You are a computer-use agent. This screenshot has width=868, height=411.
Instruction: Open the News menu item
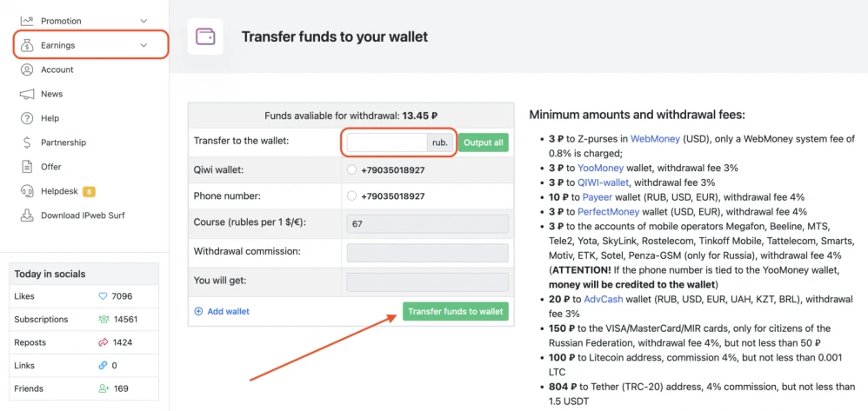tap(52, 94)
